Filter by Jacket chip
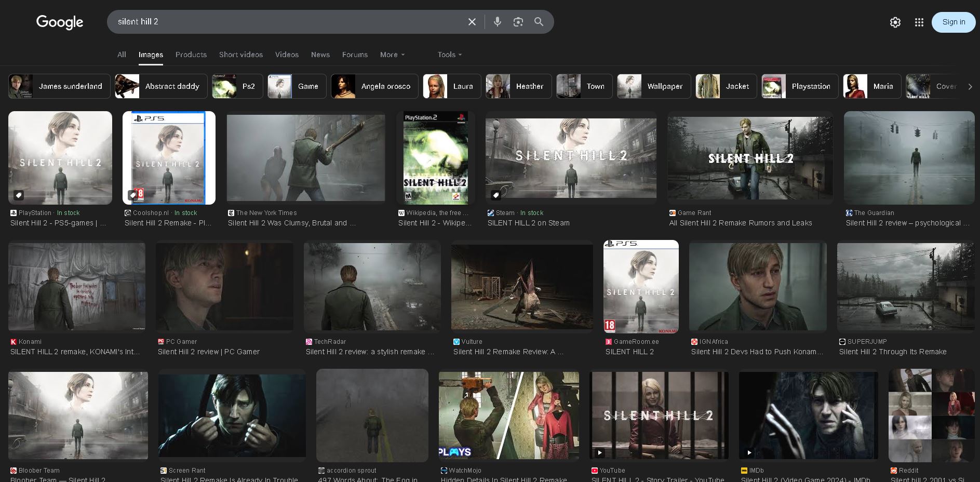Viewport: 980px width, 482px height. (726, 86)
